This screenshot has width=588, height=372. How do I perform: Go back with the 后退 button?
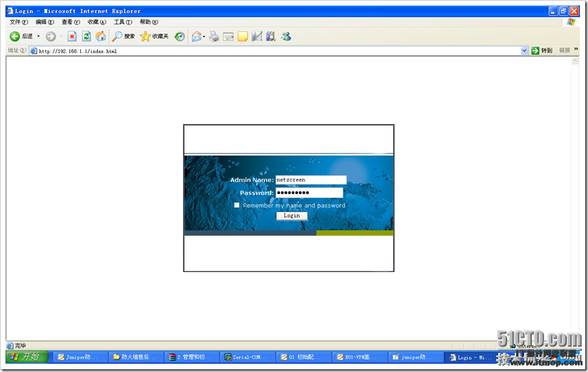pos(21,36)
